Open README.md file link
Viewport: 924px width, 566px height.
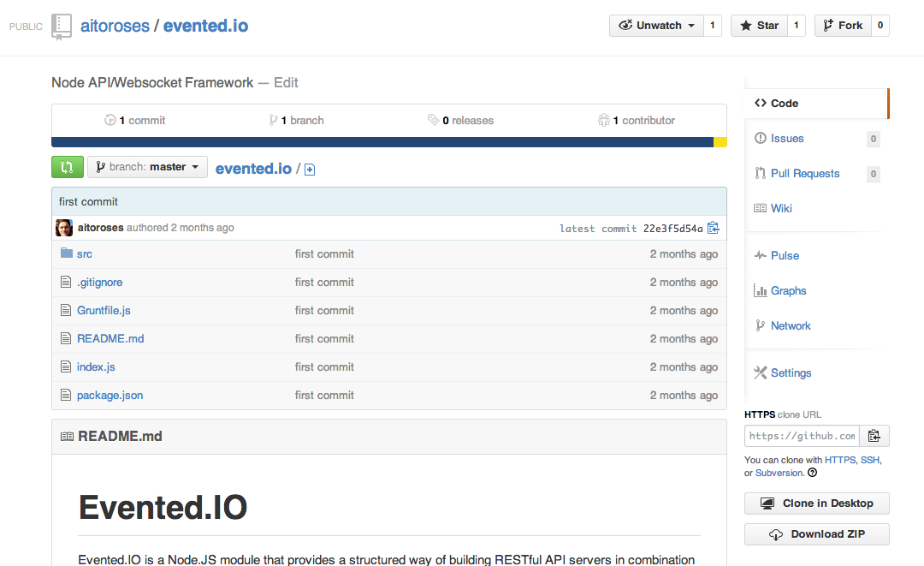coord(110,339)
